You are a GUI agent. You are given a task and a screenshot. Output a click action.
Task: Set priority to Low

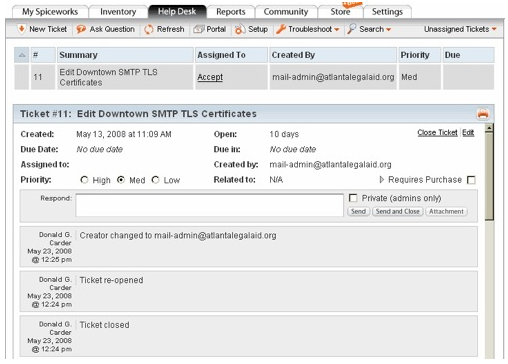[155, 180]
